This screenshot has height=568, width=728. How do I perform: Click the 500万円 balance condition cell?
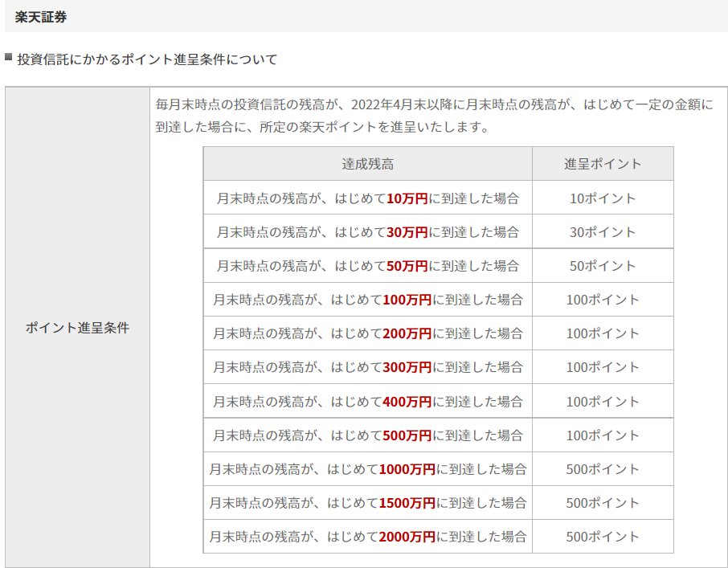pyautogui.click(x=368, y=435)
